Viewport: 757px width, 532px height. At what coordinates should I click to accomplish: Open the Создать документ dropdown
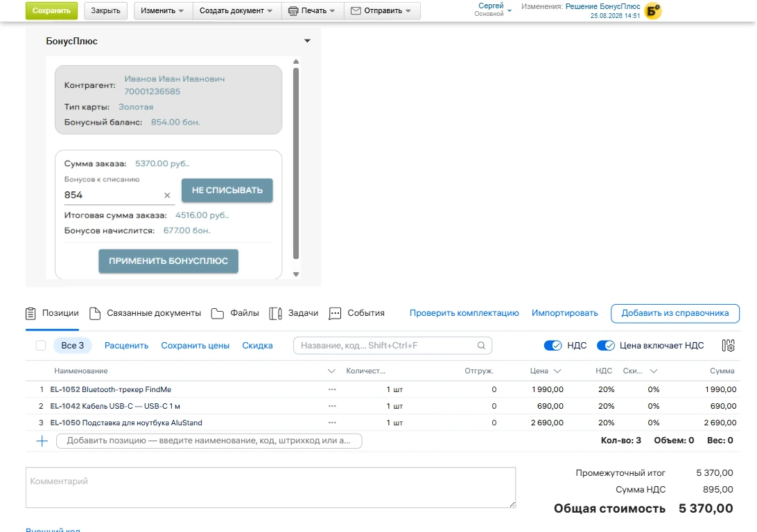tap(236, 10)
